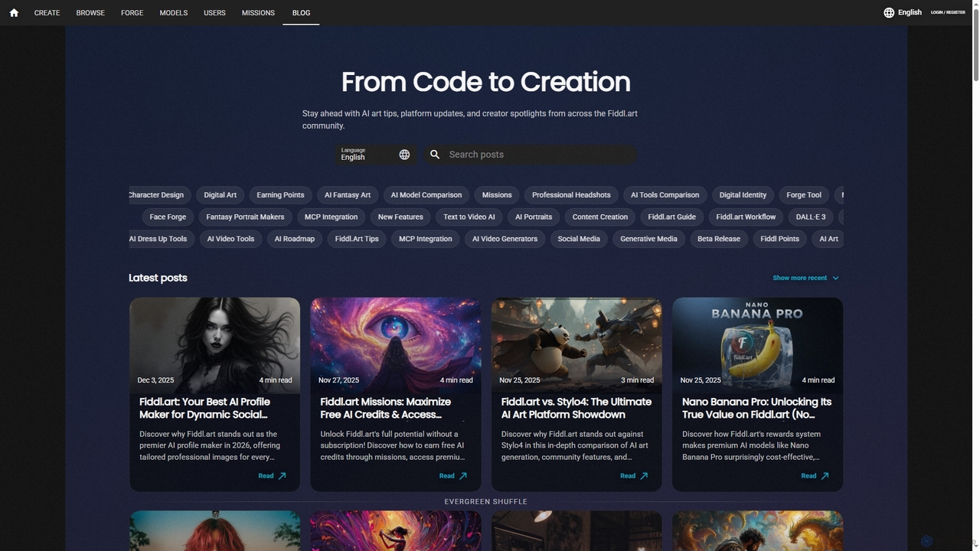
Task: Click arrow icon on Fiddl.art Missions card
Action: pyautogui.click(x=462, y=476)
